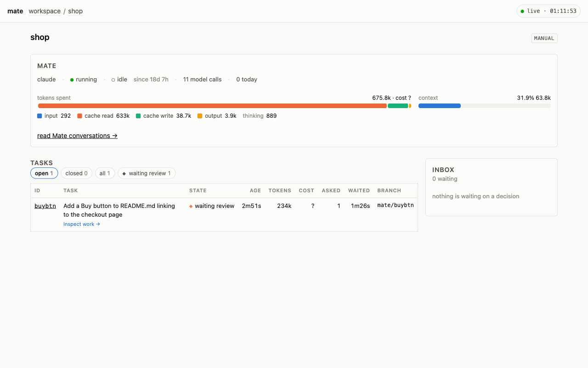
Task: Click the task description 'Add a Buy button'
Action: point(119,210)
